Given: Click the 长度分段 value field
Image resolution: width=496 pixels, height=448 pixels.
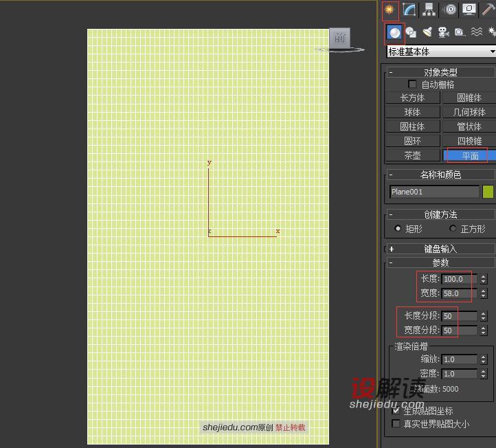Looking at the screenshot, I should [x=460, y=316].
